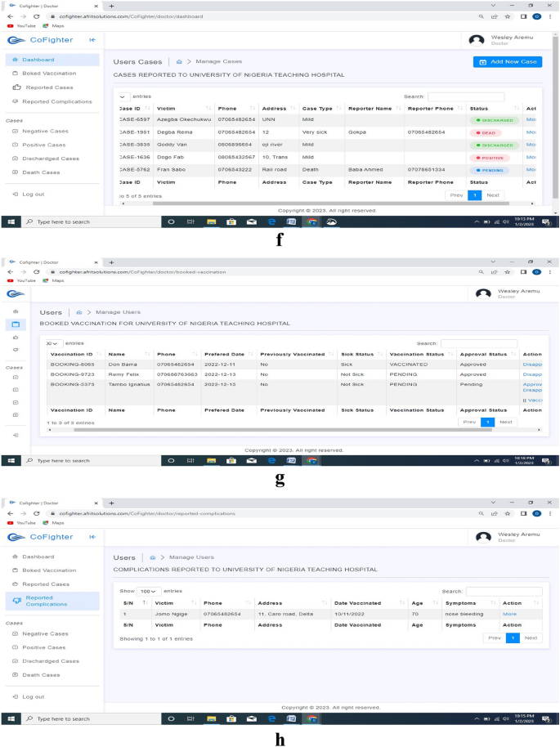560x747 pixels.
Task: Open entries count dropdown above the cases table
Action: pyautogui.click(x=124, y=96)
